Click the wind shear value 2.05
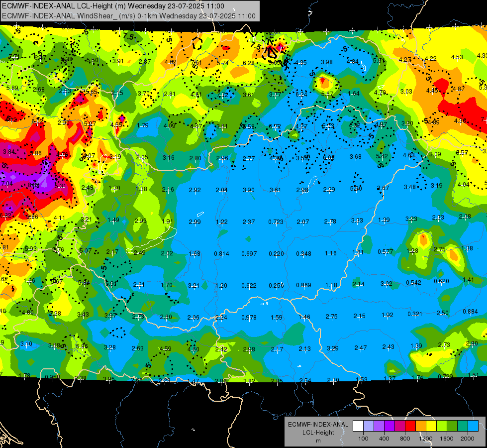Viewport: 487px width, 448px height. pyautogui.click(x=142, y=157)
